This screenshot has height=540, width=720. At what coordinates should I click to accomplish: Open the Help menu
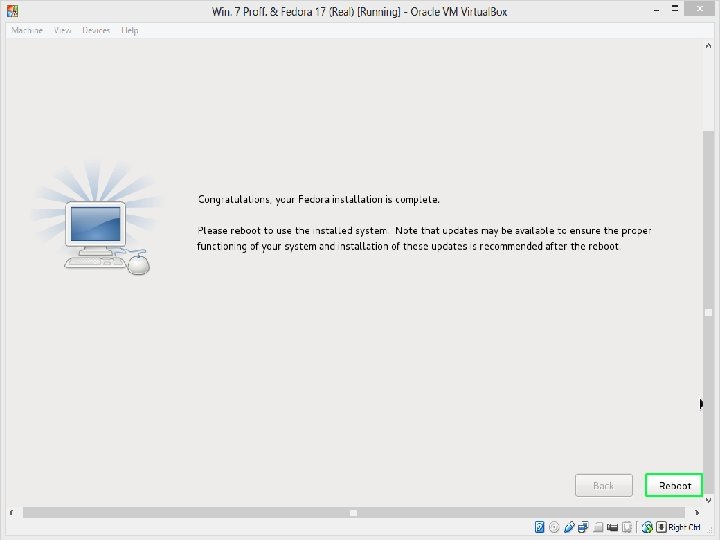pos(129,30)
